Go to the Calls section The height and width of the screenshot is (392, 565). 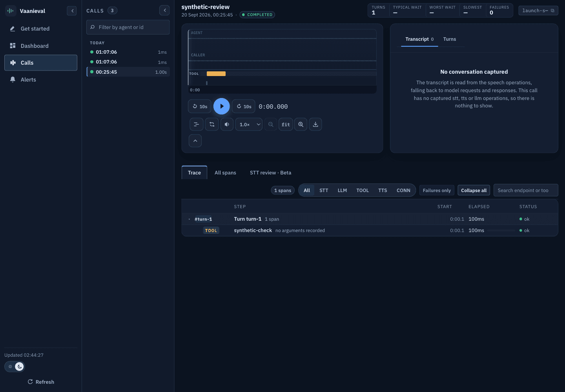[41, 63]
